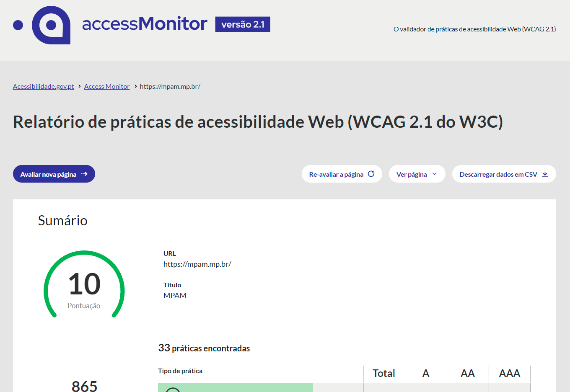Click the AA column header
This screenshot has width=570, height=392.
point(468,373)
